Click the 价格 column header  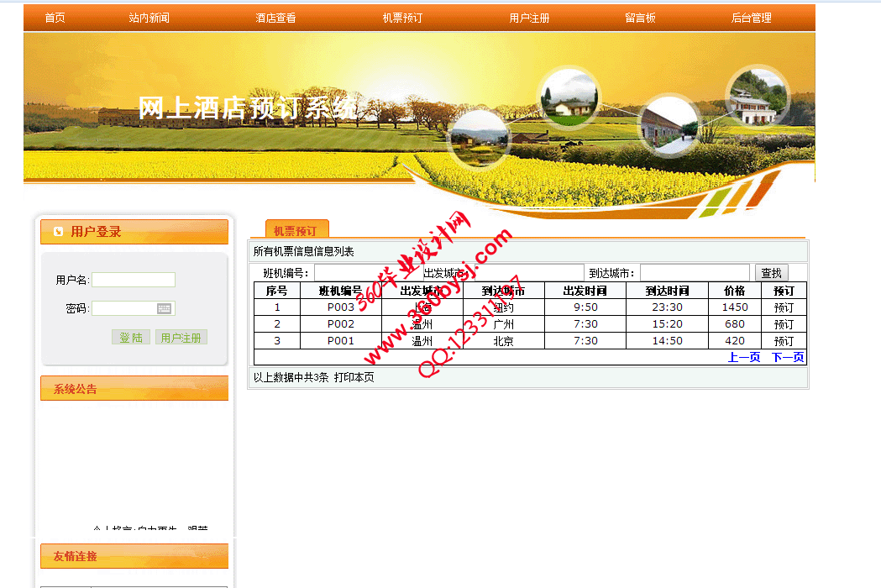point(734,291)
